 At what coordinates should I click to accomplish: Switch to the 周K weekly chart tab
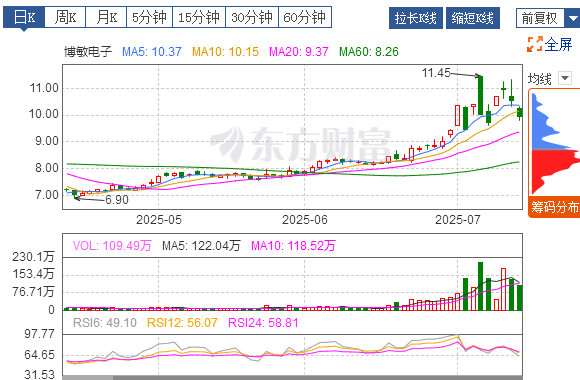65,17
